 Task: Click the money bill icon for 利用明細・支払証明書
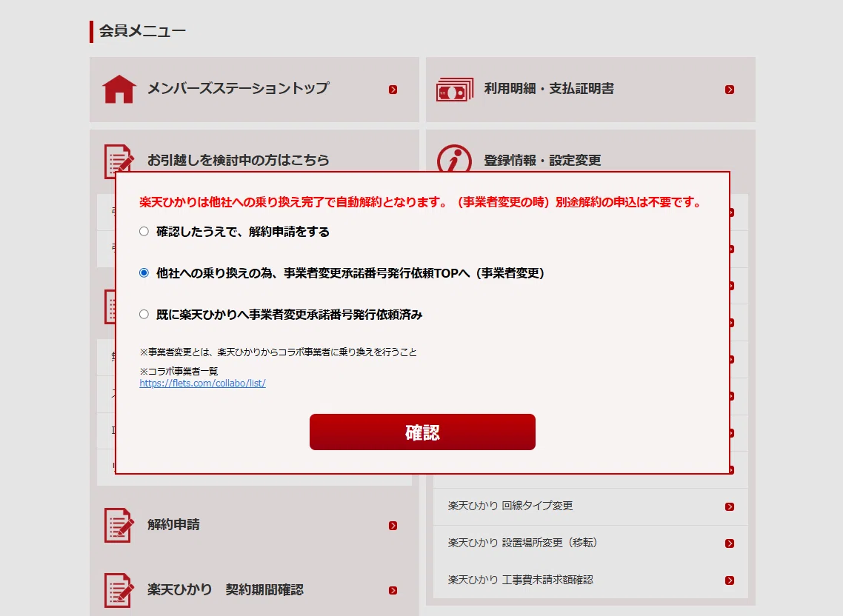(x=455, y=90)
